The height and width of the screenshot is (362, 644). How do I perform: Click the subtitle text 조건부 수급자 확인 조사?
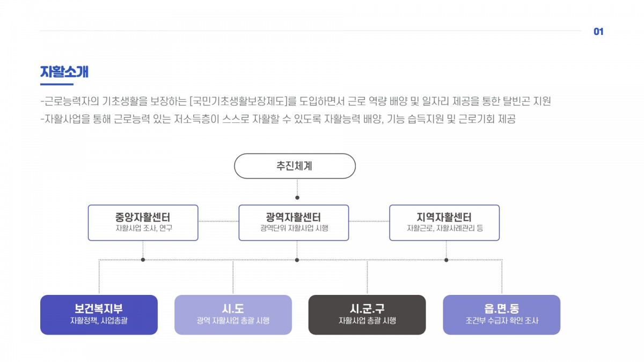pyautogui.click(x=501, y=321)
